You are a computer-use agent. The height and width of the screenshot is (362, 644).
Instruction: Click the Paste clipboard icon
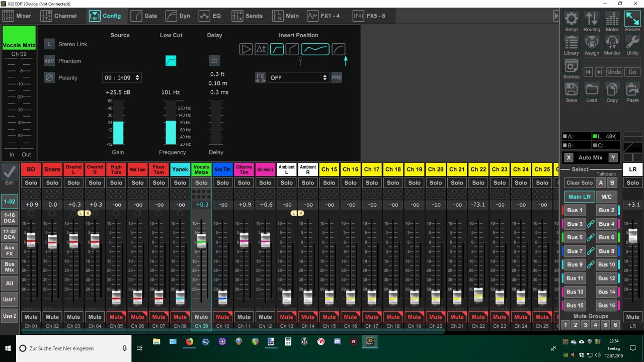pyautogui.click(x=632, y=89)
